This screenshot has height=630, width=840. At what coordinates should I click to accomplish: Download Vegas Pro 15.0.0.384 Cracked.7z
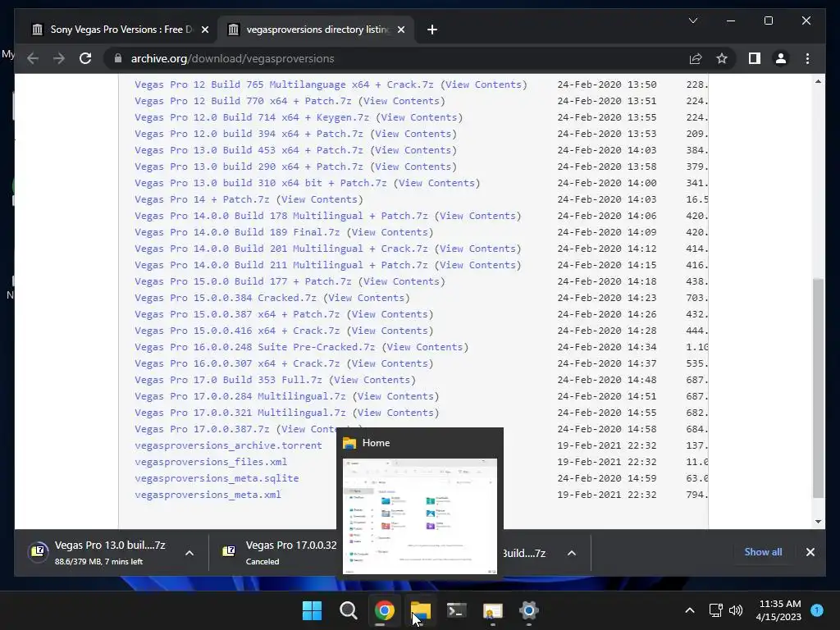click(x=225, y=298)
